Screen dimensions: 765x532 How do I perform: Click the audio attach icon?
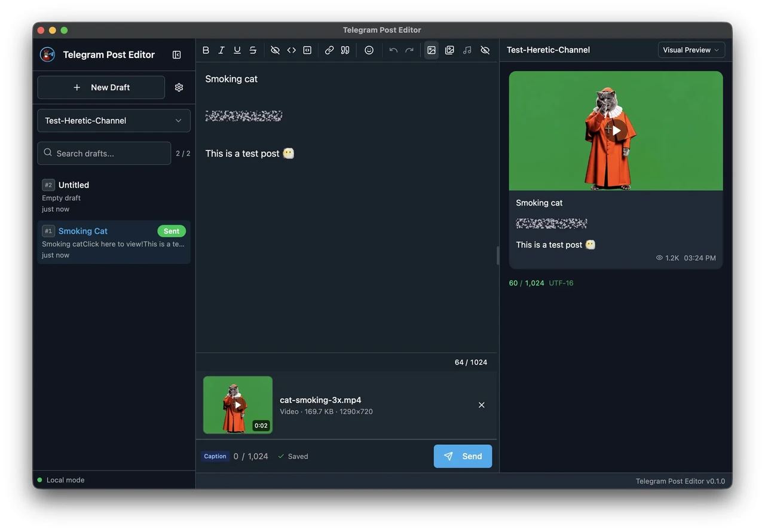467,50
